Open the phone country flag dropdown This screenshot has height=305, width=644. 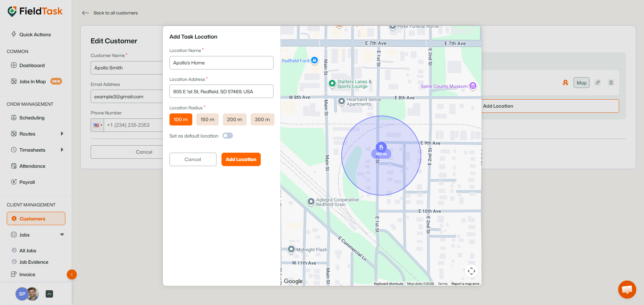(97, 125)
